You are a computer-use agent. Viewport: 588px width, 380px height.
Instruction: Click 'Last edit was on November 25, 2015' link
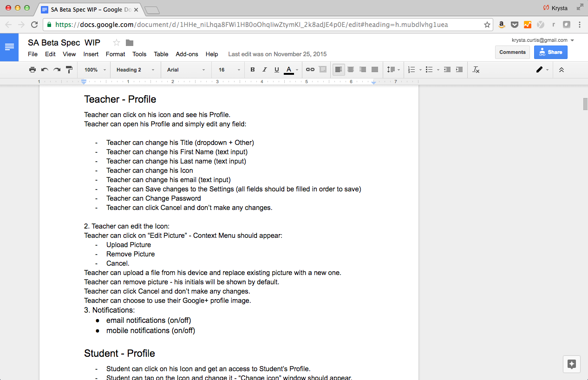pos(277,54)
